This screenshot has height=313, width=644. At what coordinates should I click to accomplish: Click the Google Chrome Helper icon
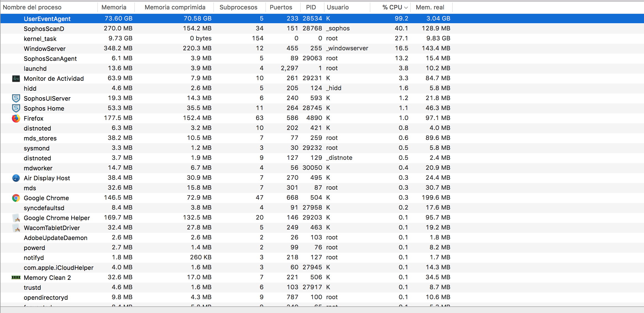[x=16, y=218]
